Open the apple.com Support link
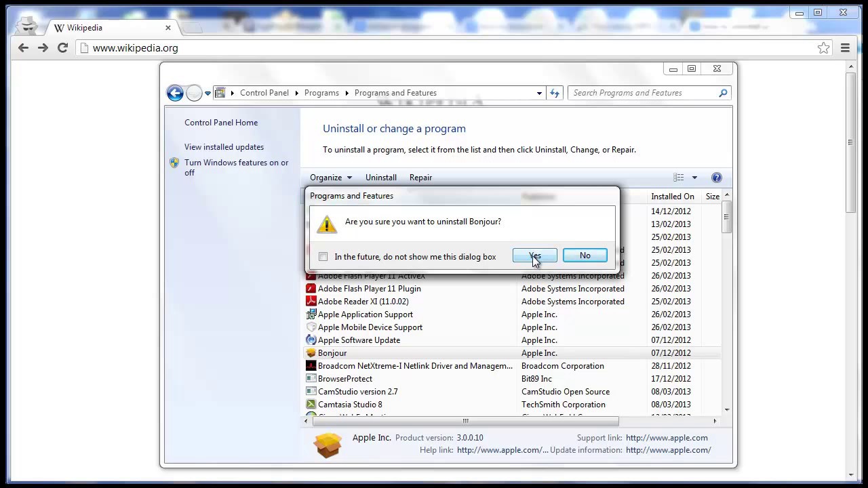868x488 pixels. click(667, 438)
